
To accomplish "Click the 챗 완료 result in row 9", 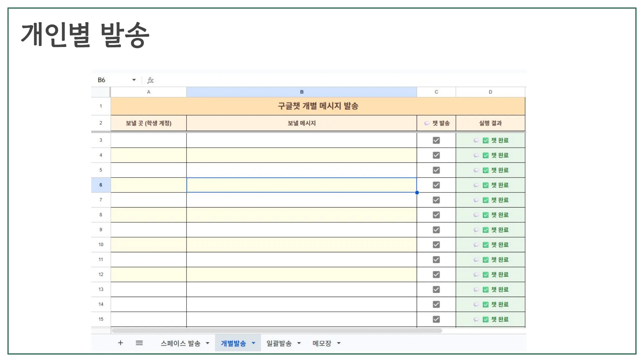I will [491, 230].
